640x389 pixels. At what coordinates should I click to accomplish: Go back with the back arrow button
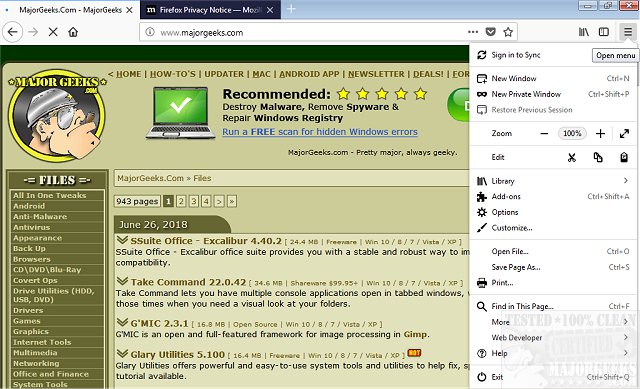tap(13, 32)
